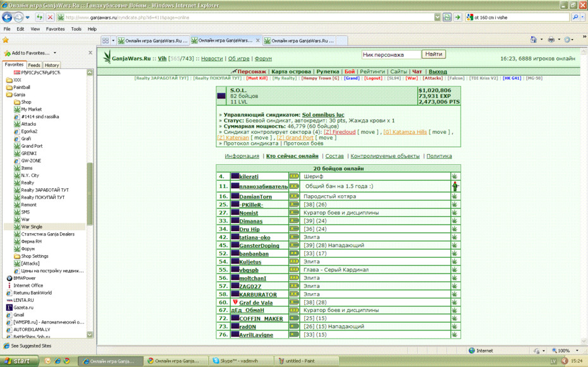Click the Найти search button
This screenshot has width=588, height=367.
coord(434,54)
